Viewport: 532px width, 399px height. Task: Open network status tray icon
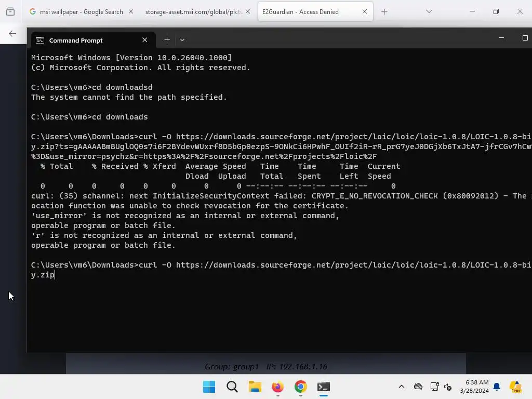tap(434, 387)
